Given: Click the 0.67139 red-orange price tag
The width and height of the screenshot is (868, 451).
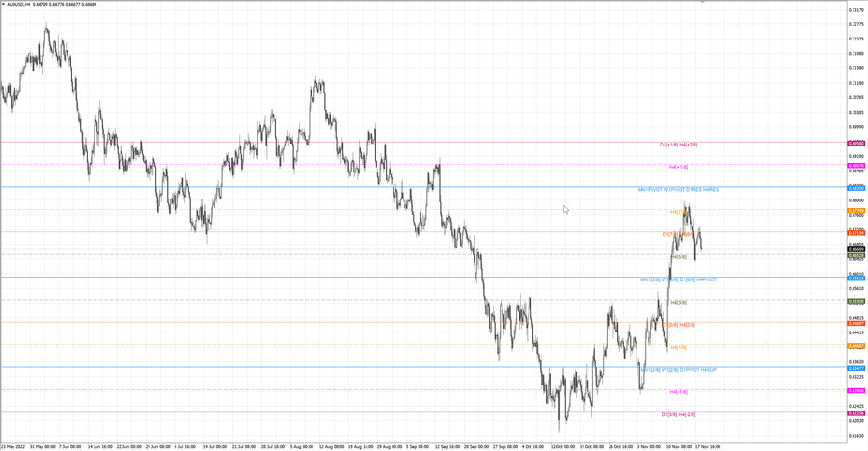Looking at the screenshot, I should pyautogui.click(x=855, y=233).
